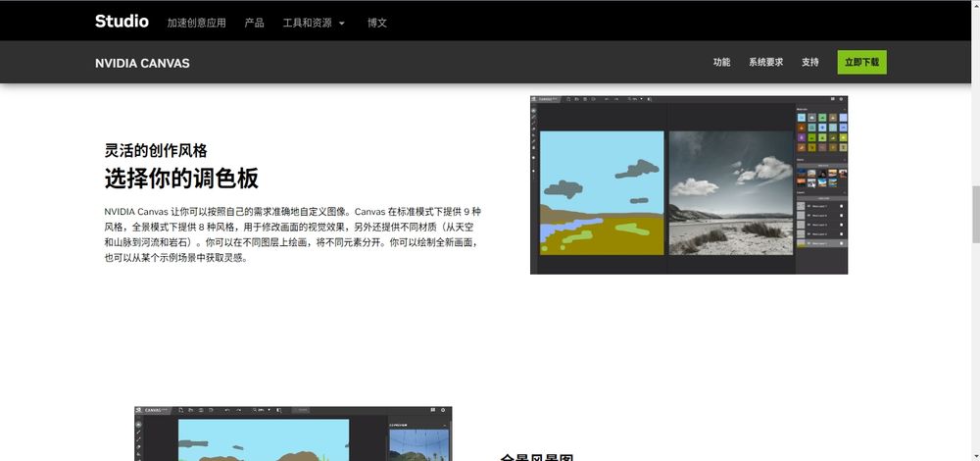The width and height of the screenshot is (980, 461).
Task: Click the subtitle 灵活的创作风格
Action: [156, 150]
